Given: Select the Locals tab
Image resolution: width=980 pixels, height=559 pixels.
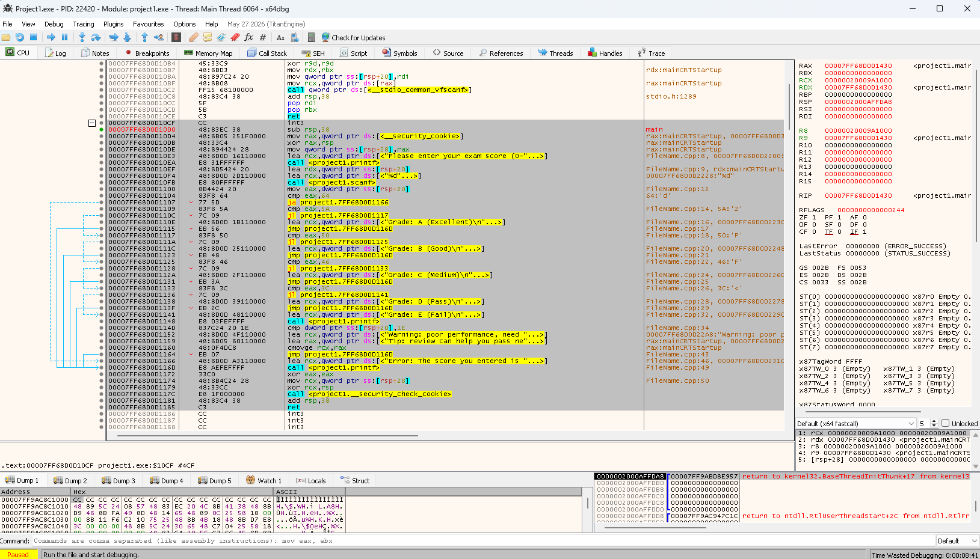Looking at the screenshot, I should click(310, 480).
